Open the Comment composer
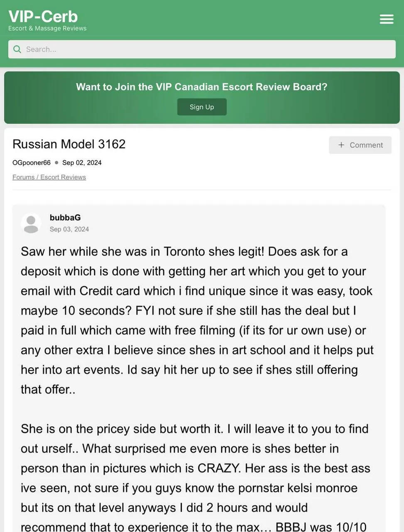This screenshot has height=532, width=404. click(360, 145)
